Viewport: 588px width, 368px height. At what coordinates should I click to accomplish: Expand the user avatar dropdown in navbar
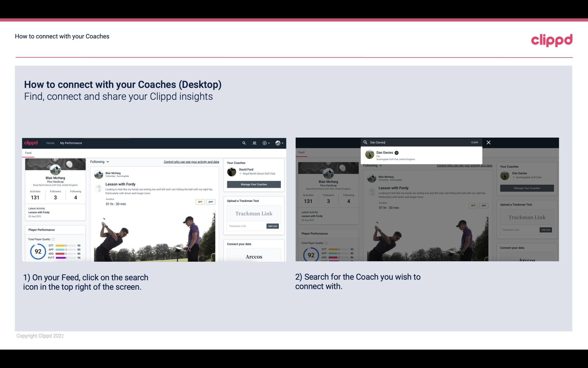[279, 143]
